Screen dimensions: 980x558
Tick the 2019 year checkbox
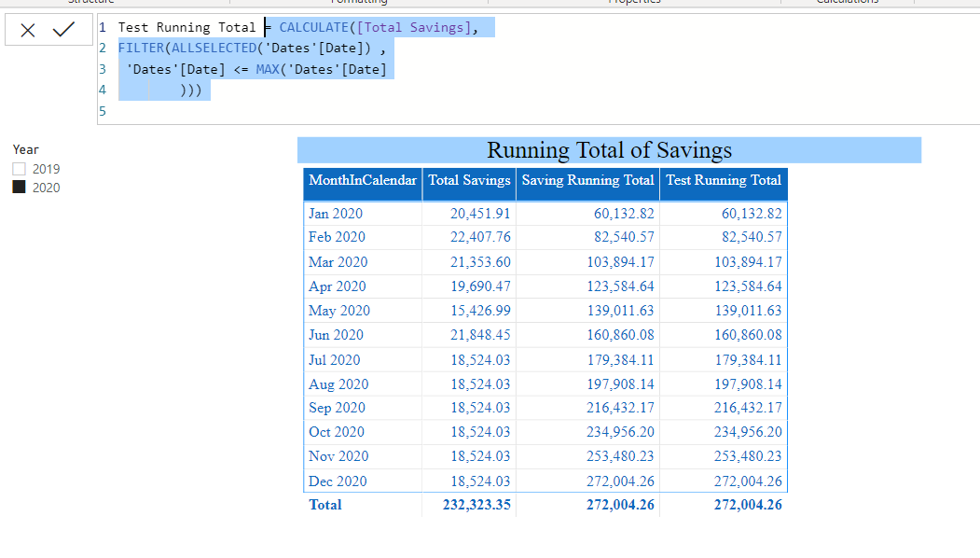point(20,169)
